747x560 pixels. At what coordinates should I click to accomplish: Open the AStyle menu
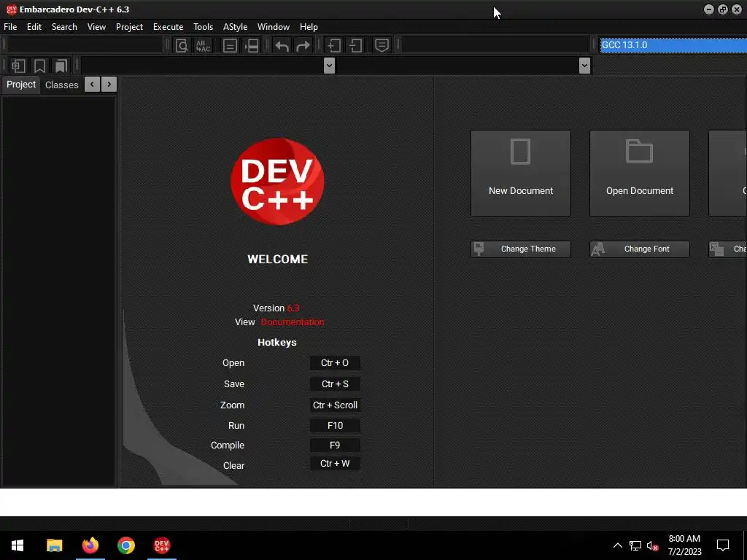tap(236, 27)
